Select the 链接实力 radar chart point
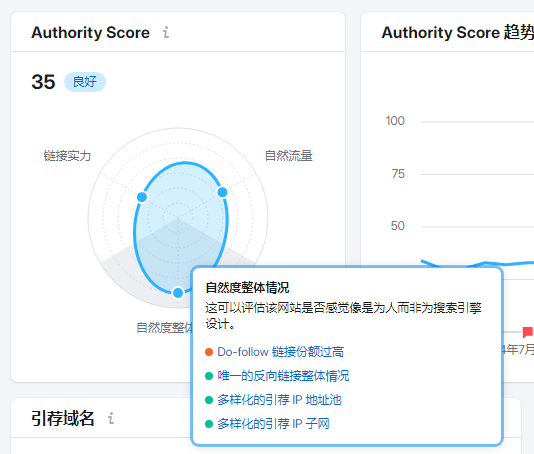Screen dimensions: 534x454 pyautogui.click(x=142, y=197)
